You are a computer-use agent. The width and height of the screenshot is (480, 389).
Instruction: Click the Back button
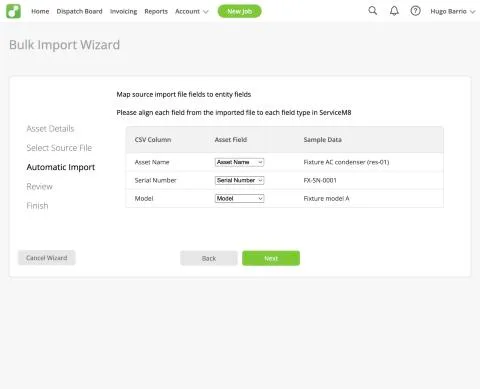[x=209, y=258]
